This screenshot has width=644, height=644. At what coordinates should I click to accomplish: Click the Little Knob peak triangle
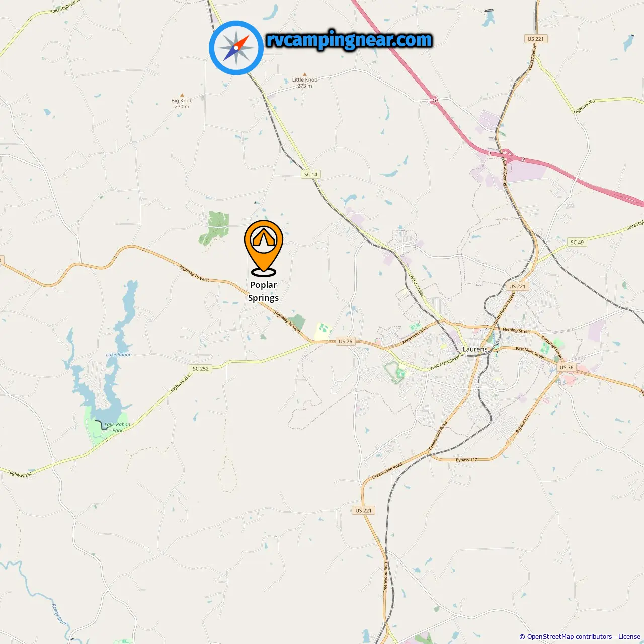[305, 74]
